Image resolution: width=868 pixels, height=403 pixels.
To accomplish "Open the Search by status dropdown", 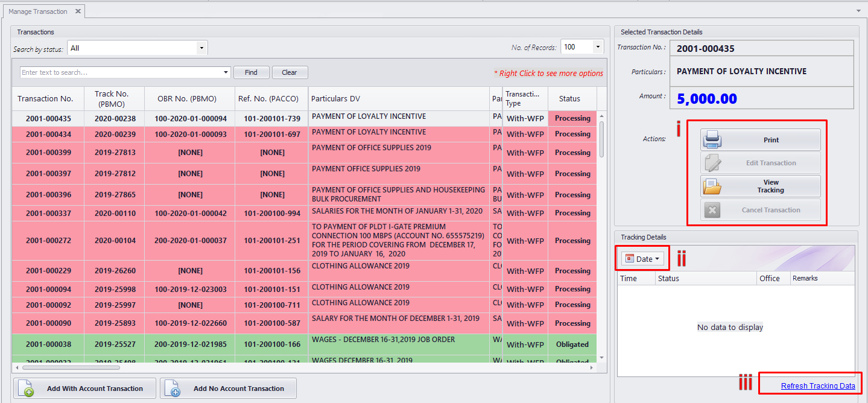I will pos(201,48).
